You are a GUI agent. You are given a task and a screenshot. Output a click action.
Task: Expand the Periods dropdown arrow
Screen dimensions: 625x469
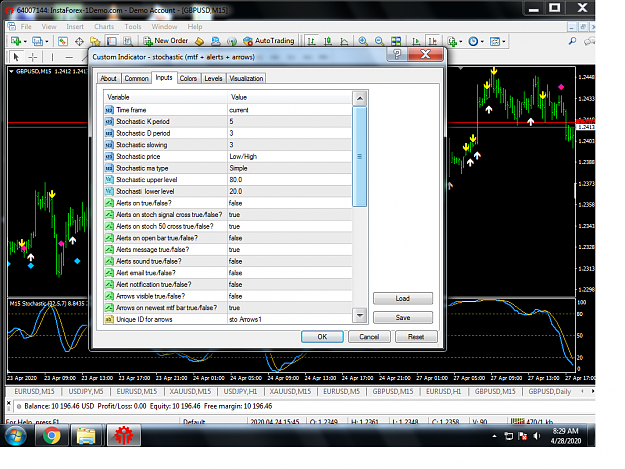(x=482, y=41)
